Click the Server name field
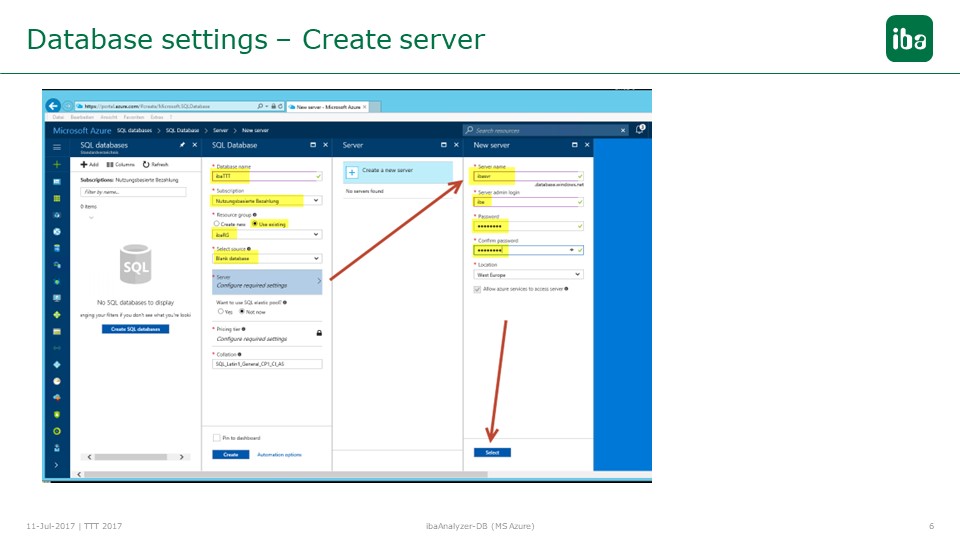The image size is (960, 540). pos(528,176)
